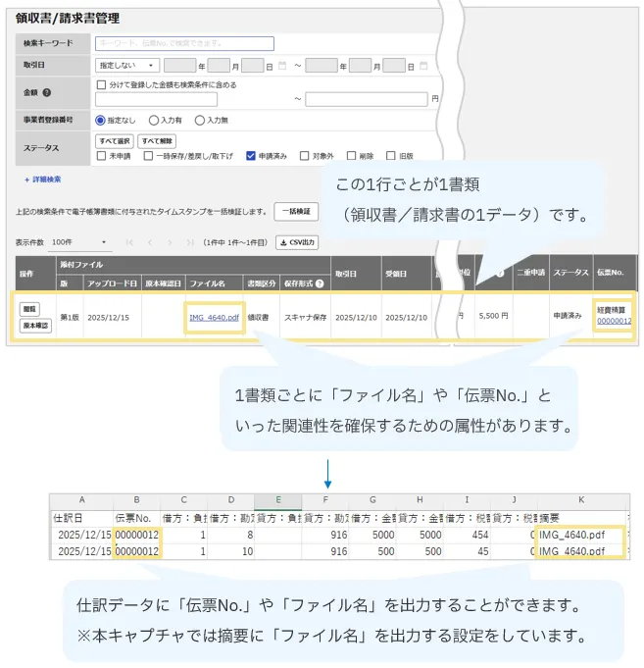Jump to the last page of results
The height and width of the screenshot is (668, 644).
[x=188, y=242]
